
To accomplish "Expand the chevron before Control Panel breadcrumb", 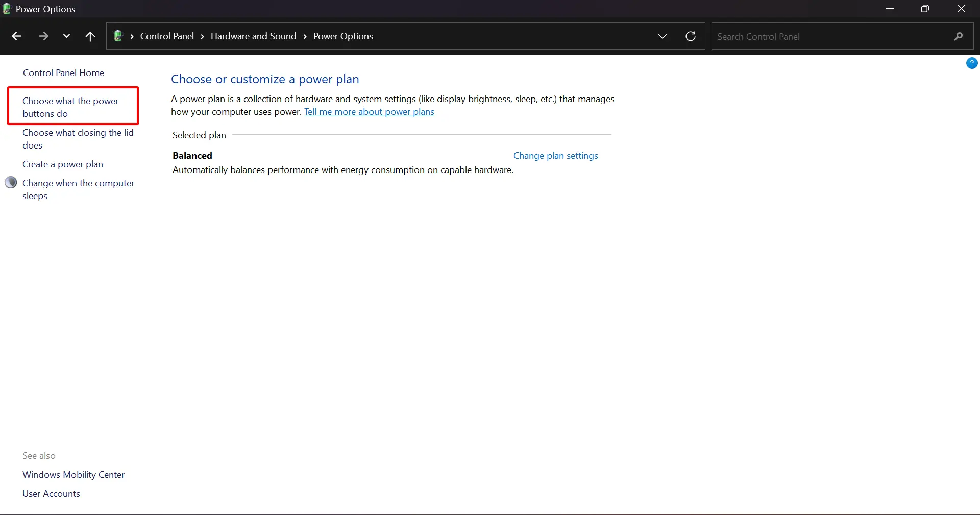I will coord(132,36).
